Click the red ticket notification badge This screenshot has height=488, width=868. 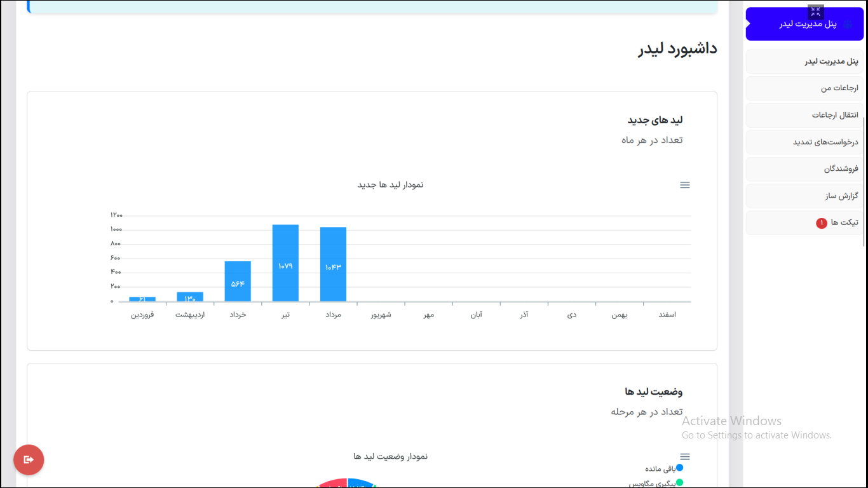(821, 223)
